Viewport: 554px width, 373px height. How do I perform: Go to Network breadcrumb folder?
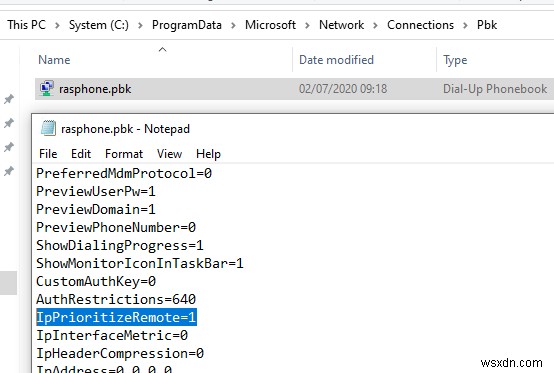(341, 25)
